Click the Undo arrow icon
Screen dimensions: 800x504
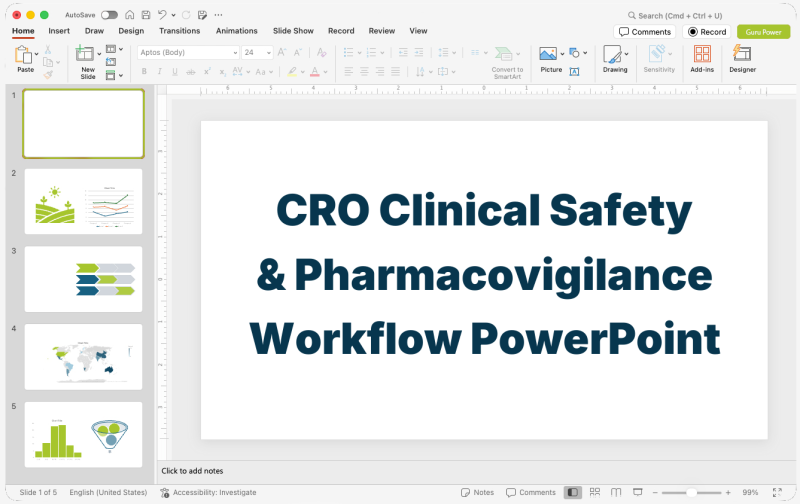tap(162, 15)
